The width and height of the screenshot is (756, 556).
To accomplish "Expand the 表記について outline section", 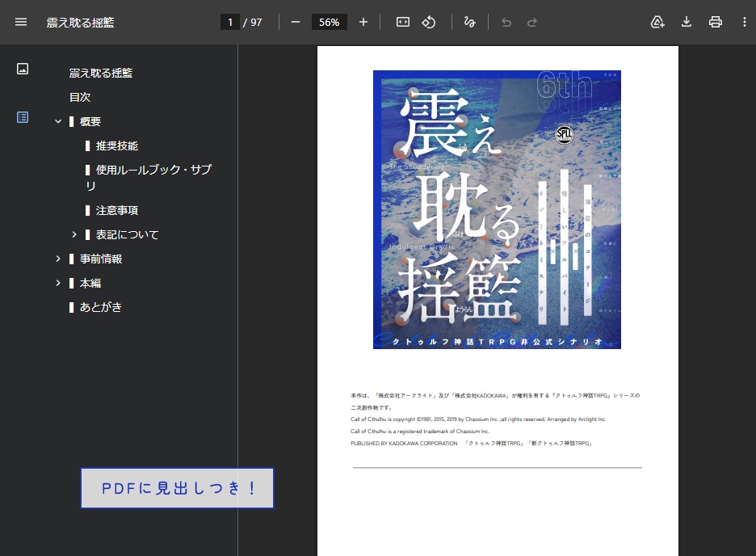I will pos(74,234).
